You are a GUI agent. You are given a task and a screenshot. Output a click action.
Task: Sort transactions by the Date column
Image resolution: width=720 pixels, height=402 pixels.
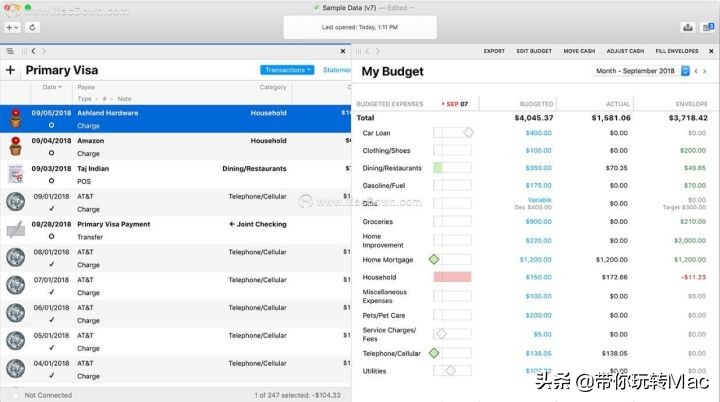pos(52,87)
